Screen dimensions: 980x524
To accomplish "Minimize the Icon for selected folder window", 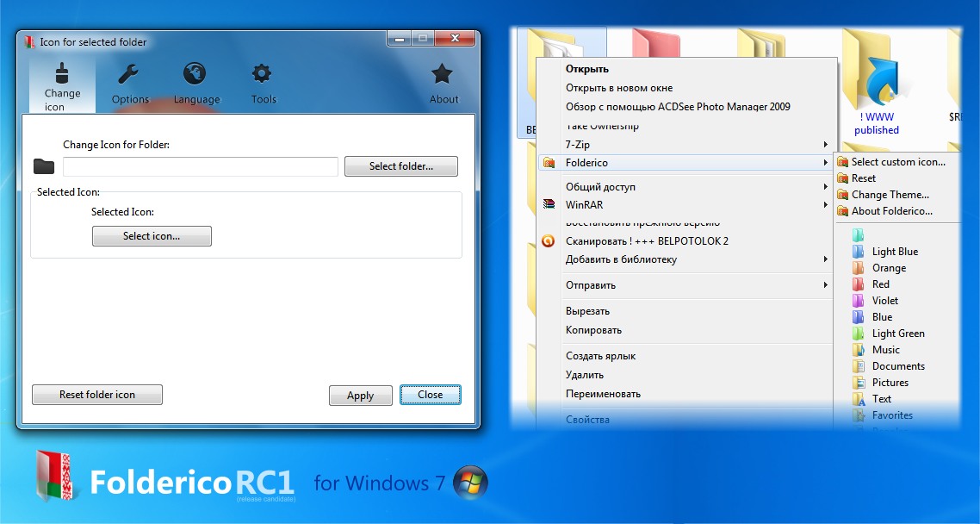I will (399, 39).
